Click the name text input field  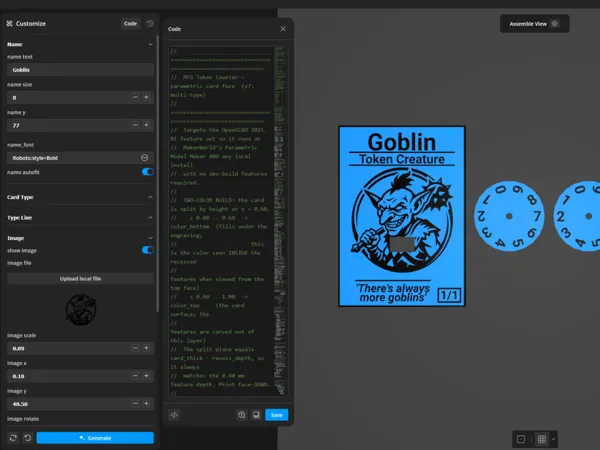click(80, 70)
